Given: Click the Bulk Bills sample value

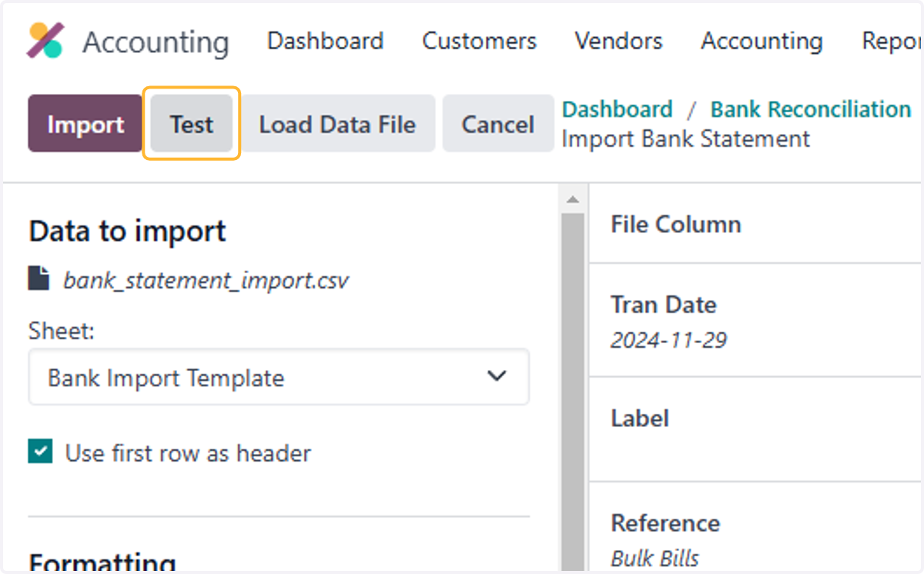Looking at the screenshot, I should tap(655, 557).
